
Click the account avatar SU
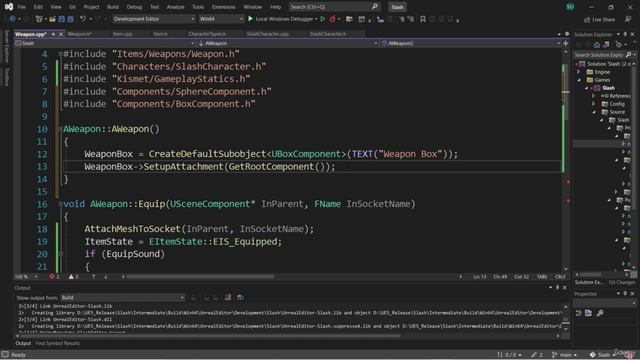pyautogui.click(x=570, y=7)
